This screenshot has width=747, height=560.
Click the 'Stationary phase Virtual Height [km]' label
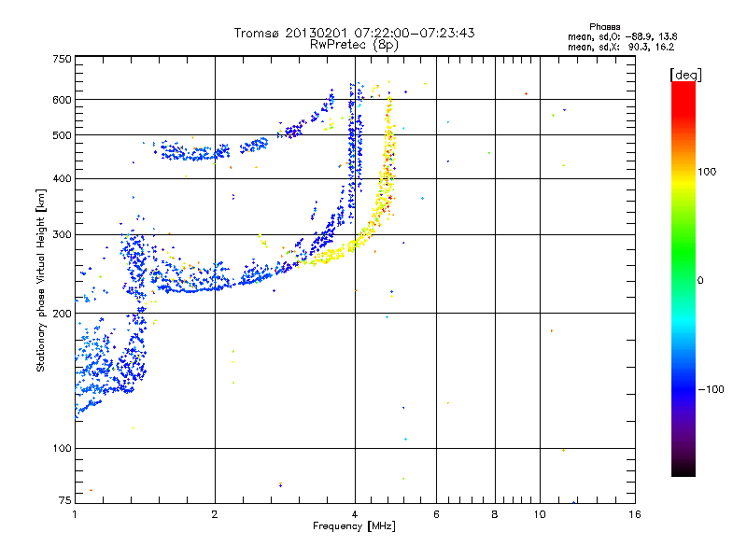[41, 281]
